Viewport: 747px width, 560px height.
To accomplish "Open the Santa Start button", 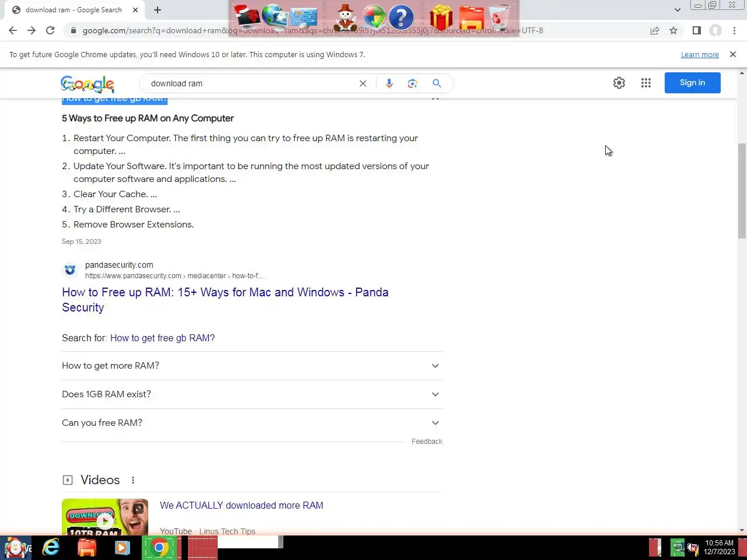I will pos(16,548).
